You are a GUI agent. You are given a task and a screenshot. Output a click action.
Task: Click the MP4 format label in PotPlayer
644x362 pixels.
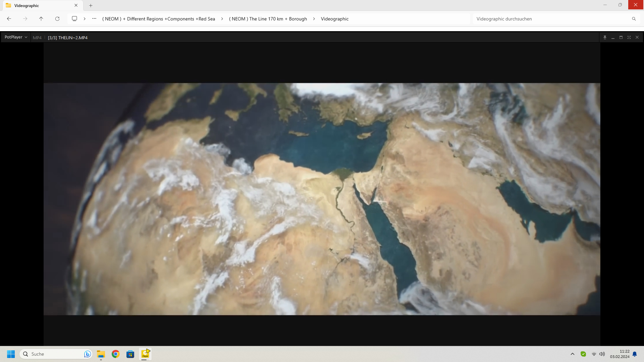coord(37,38)
